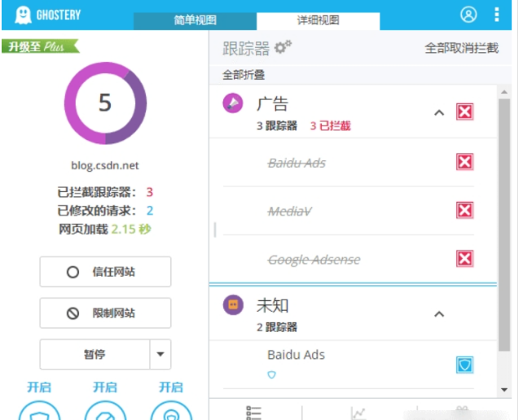This screenshot has height=420, width=523.
Task: Collapse the 广告 category chevron
Action: [439, 112]
